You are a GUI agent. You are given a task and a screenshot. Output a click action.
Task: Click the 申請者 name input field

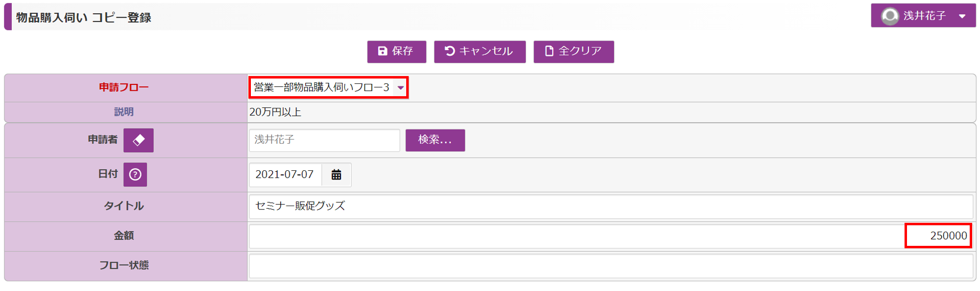pos(324,140)
